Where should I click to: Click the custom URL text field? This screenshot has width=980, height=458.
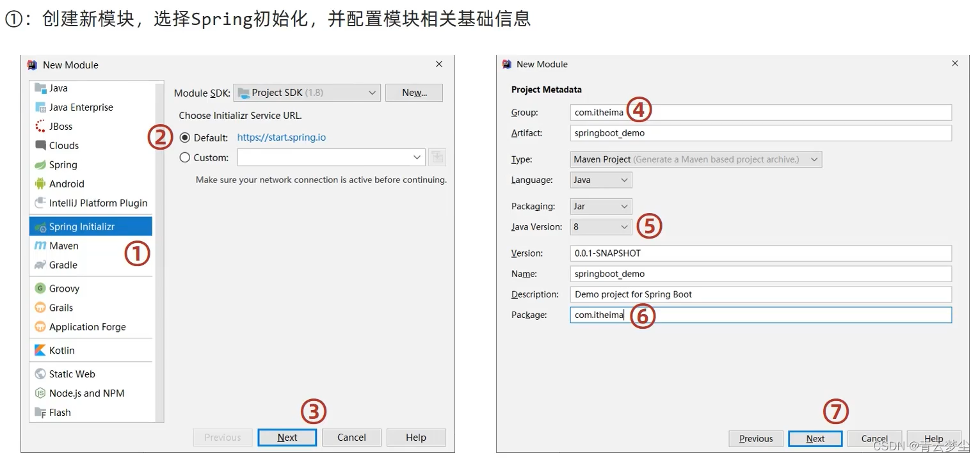click(324, 157)
